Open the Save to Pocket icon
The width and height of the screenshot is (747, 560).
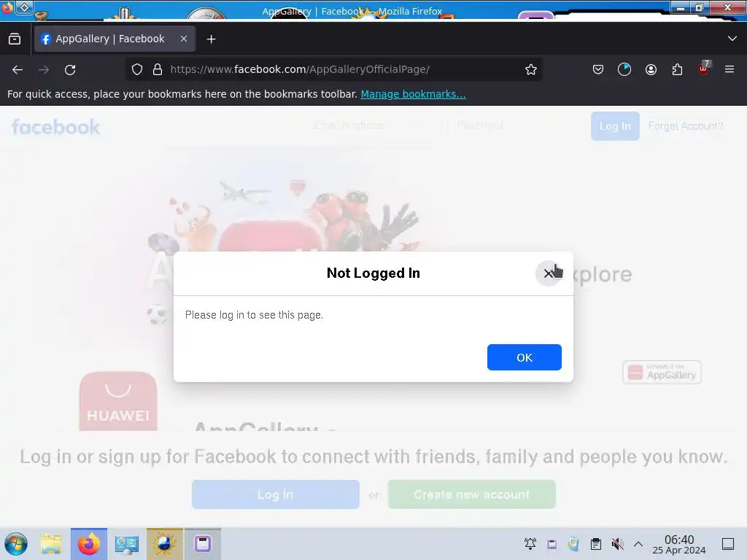pyautogui.click(x=598, y=69)
